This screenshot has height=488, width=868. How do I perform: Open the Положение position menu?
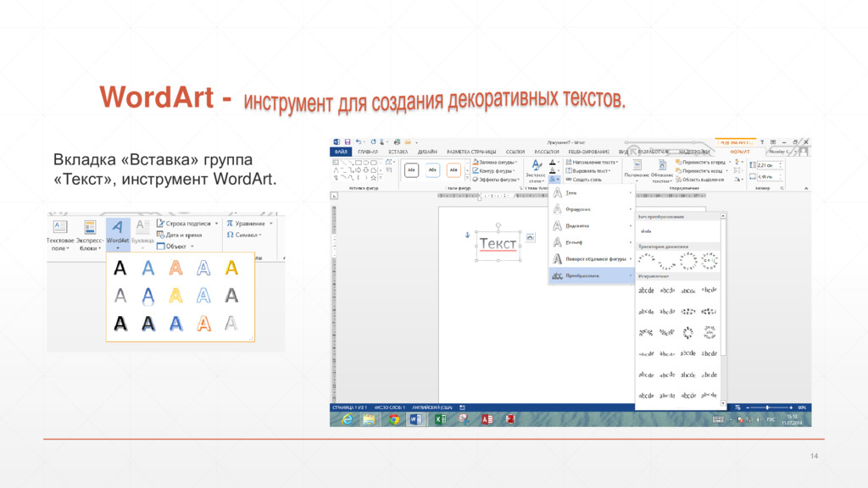pyautogui.click(x=637, y=171)
